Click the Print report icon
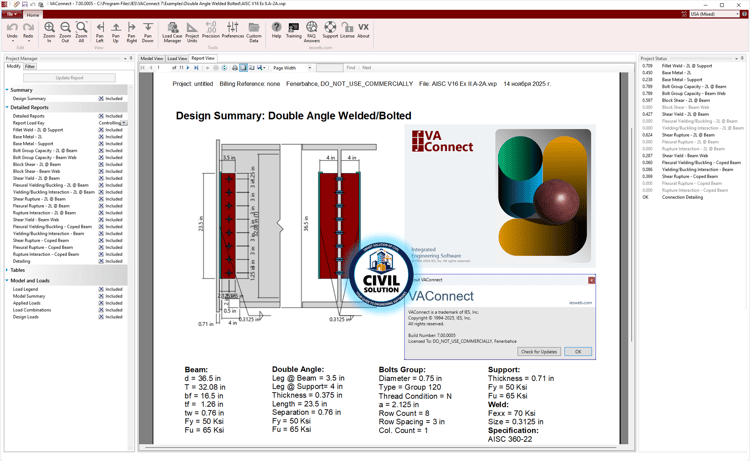This screenshot has width=750, height=461. [235, 68]
